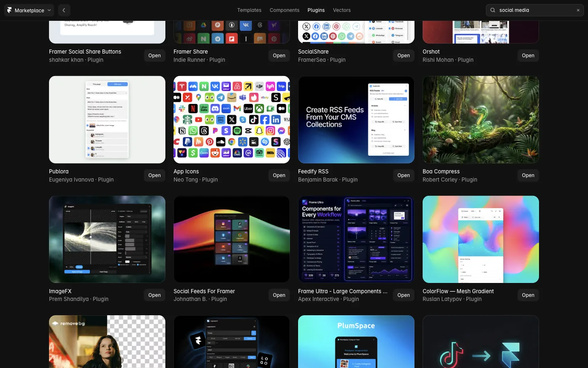Click the 'App Icons' plugin title
The width and height of the screenshot is (588, 368).
point(186,171)
